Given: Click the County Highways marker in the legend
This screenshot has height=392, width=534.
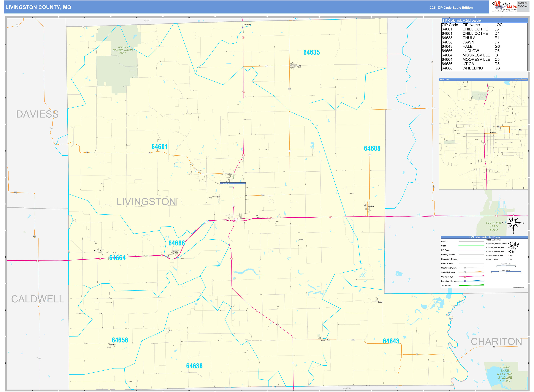Looking at the screenshot, I should [465, 268].
